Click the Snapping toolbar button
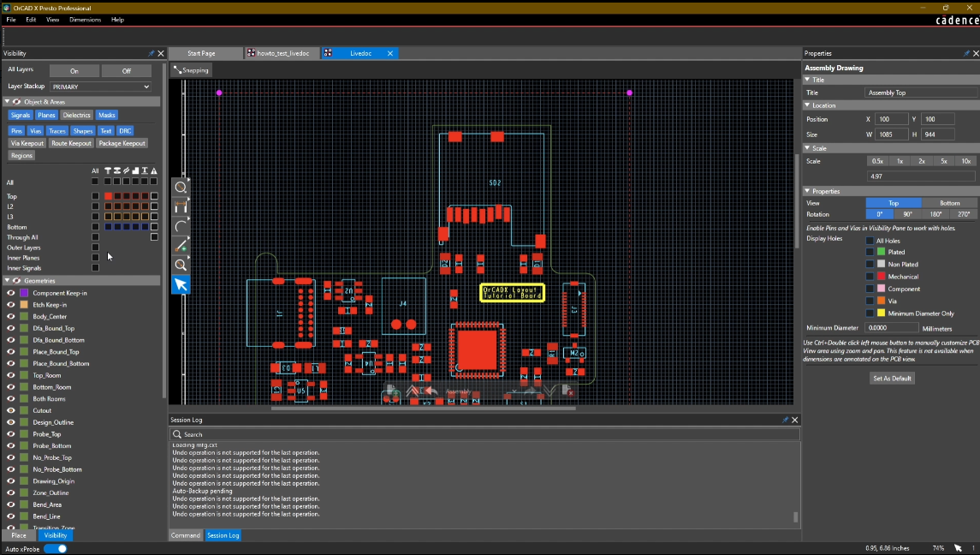 191,70
